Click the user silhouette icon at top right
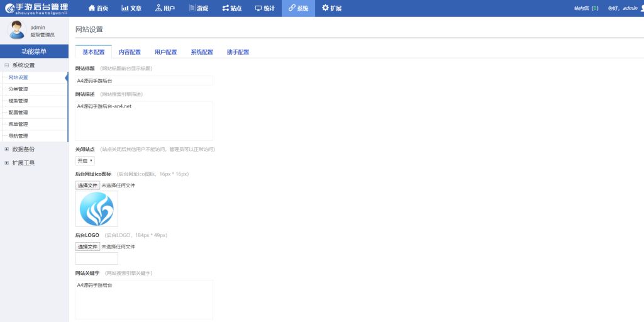 tap(642, 8)
